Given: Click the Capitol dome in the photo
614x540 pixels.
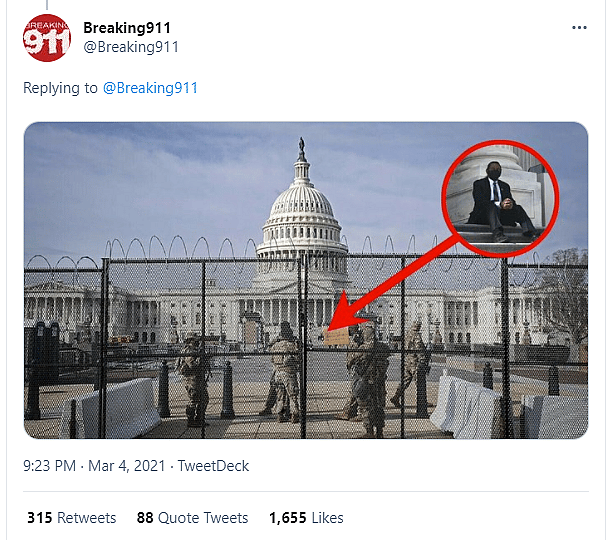Looking at the screenshot, I should click(301, 205).
